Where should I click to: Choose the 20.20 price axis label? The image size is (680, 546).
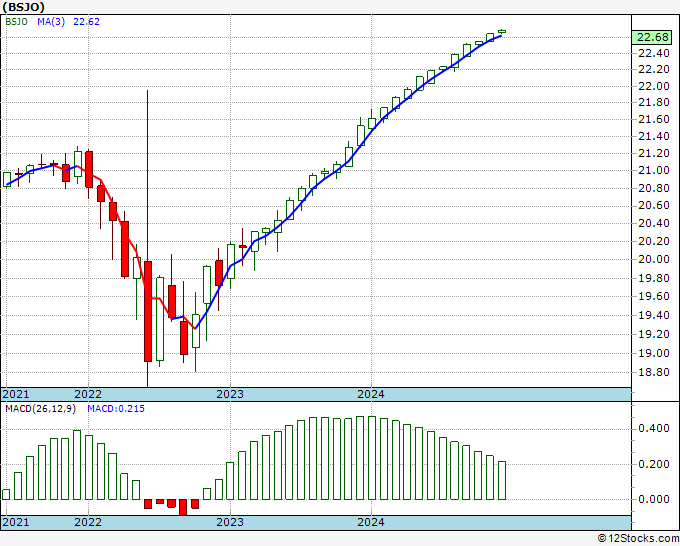tap(654, 241)
